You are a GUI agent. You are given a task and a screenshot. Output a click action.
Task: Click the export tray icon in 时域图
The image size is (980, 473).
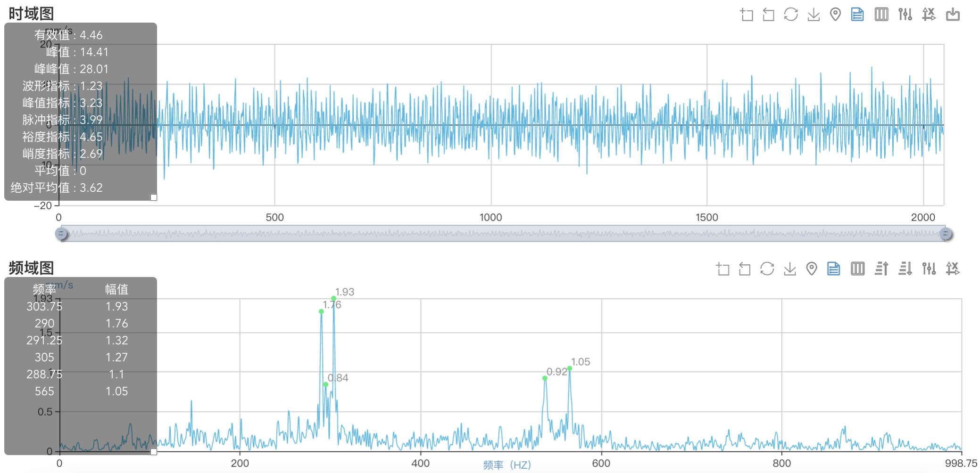953,15
